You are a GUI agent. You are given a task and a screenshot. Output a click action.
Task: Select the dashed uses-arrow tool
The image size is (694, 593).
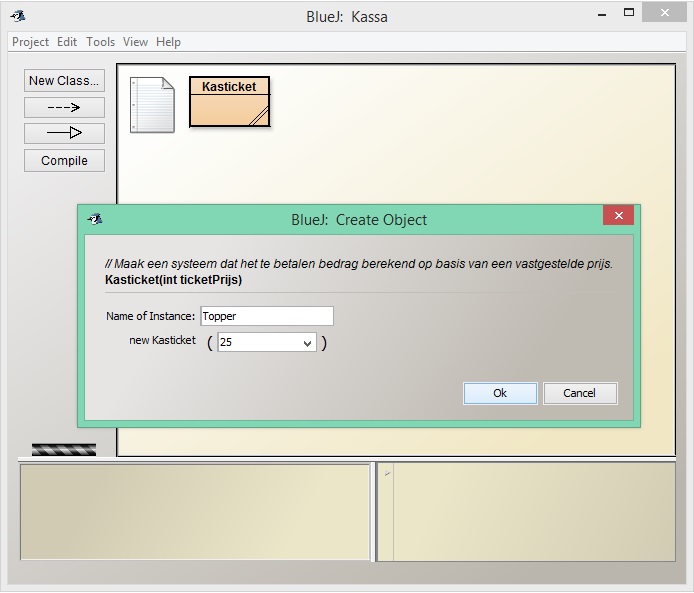point(64,107)
